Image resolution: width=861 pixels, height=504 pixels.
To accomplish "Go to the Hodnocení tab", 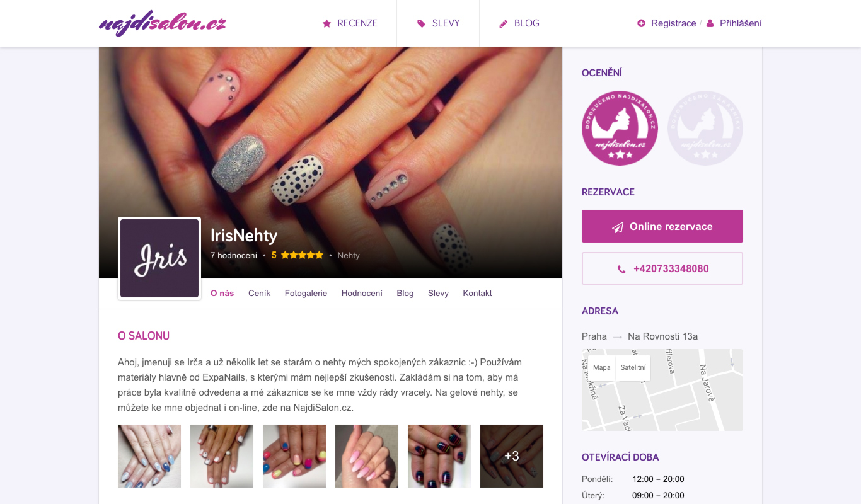I will [362, 293].
